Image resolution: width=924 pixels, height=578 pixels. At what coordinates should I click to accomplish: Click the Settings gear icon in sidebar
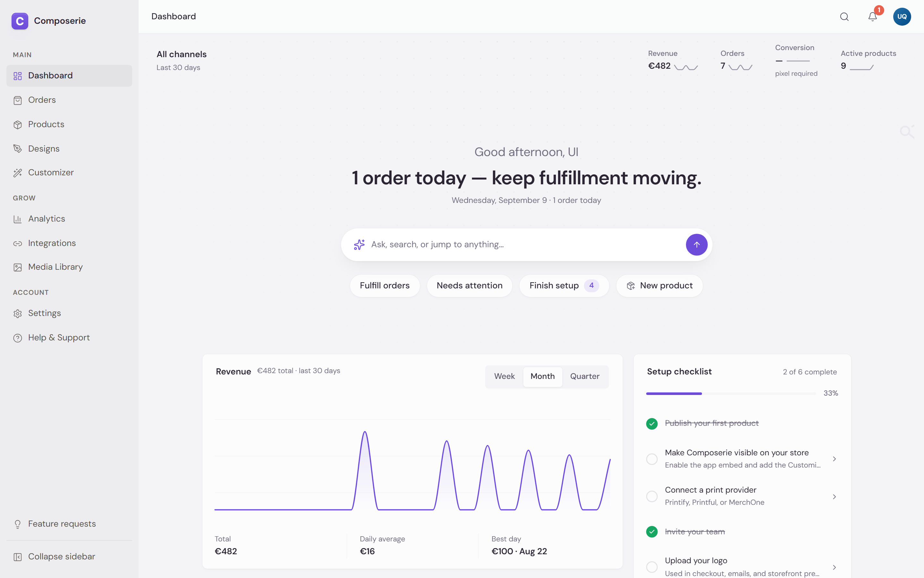coord(18,313)
